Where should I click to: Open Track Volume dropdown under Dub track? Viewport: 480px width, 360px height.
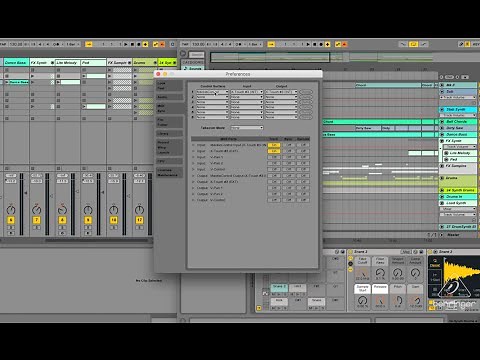(458, 97)
